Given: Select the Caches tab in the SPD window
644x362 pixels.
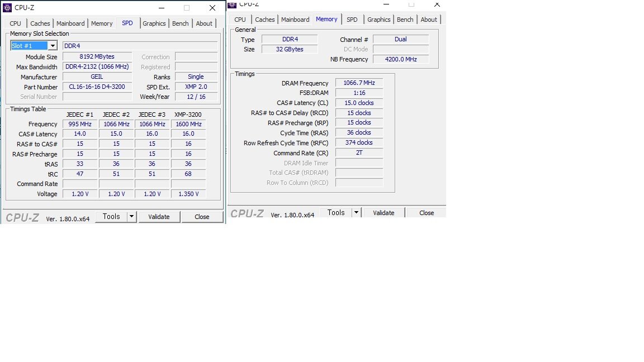Looking at the screenshot, I should click(40, 23).
